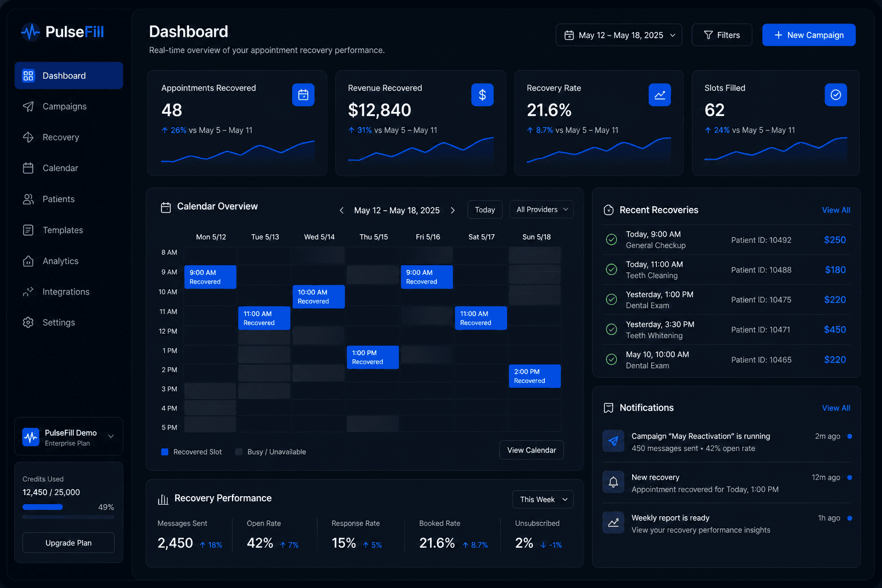Image resolution: width=882 pixels, height=588 pixels.
Task: Click check icon for Patient ID 10471 recovery
Action: [612, 329]
